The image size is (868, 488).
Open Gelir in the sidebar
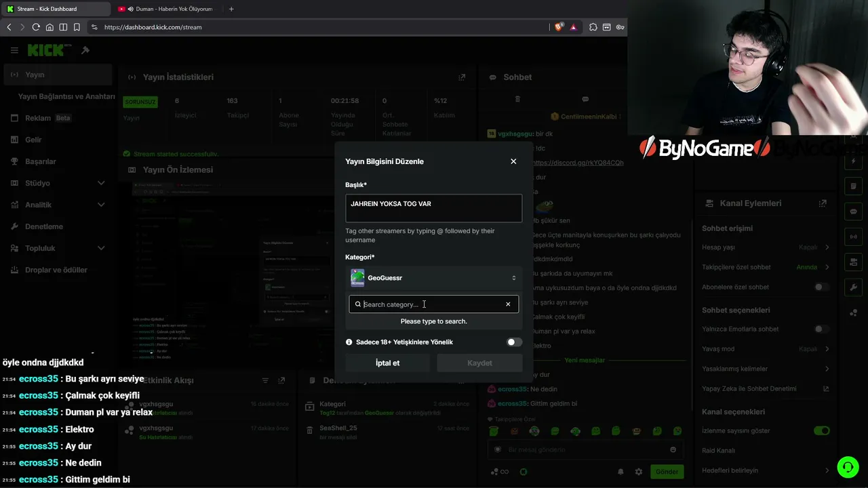coord(58,140)
